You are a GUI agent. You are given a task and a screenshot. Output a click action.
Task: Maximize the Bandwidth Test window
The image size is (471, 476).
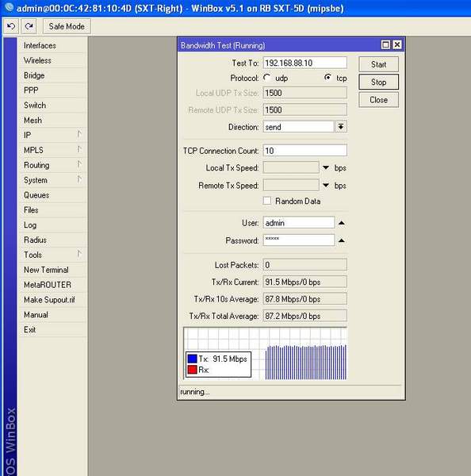pyautogui.click(x=385, y=45)
